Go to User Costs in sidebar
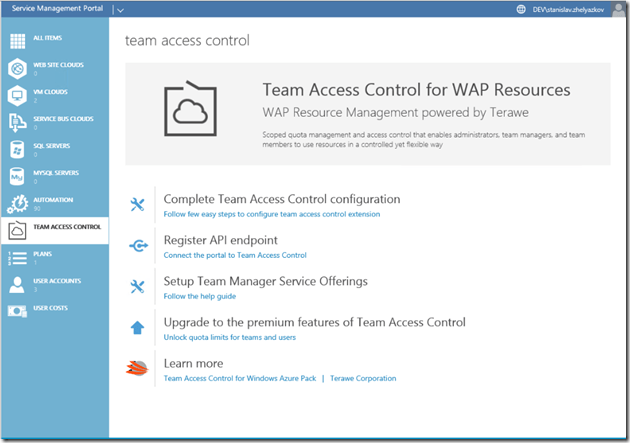This screenshot has height=443, width=630. click(x=50, y=308)
